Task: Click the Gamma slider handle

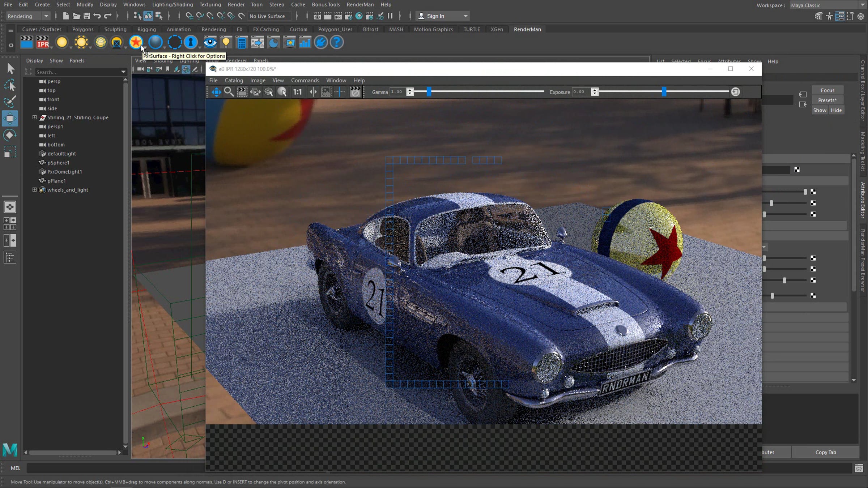Action: pos(429,92)
